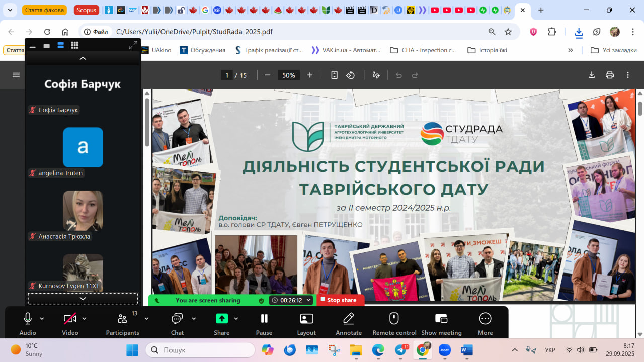The width and height of the screenshot is (644, 362).
Task: Open the Chrome zoom magnifier in address bar
Action: (x=492, y=32)
